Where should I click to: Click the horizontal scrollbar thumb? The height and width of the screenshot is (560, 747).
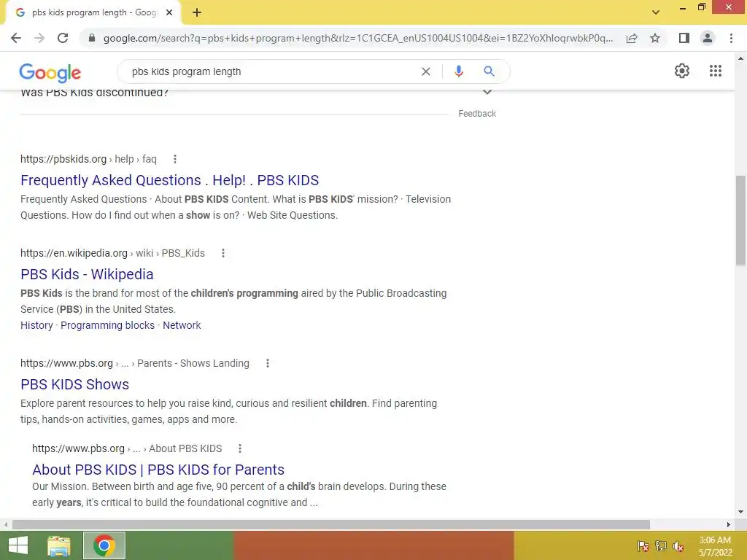331,524
